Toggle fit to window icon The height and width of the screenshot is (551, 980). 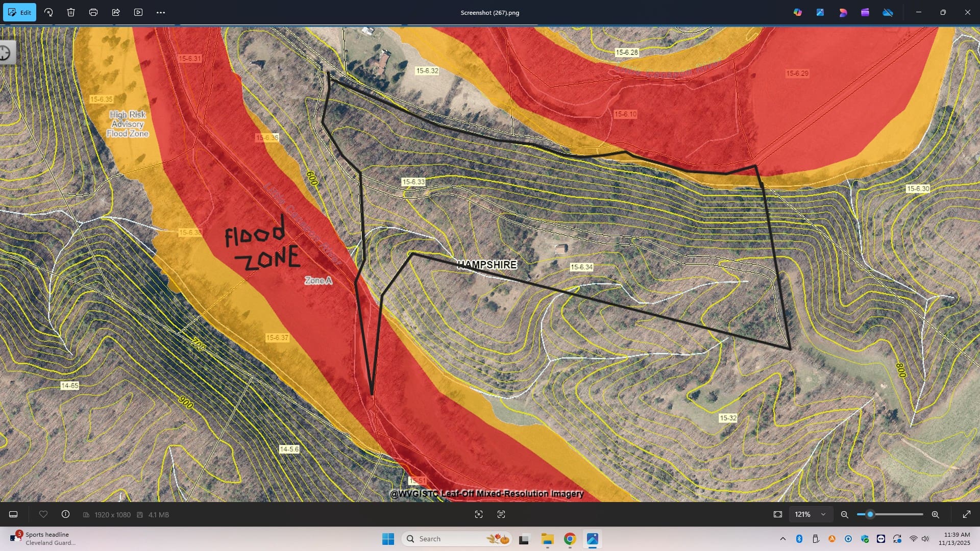pyautogui.click(x=778, y=514)
